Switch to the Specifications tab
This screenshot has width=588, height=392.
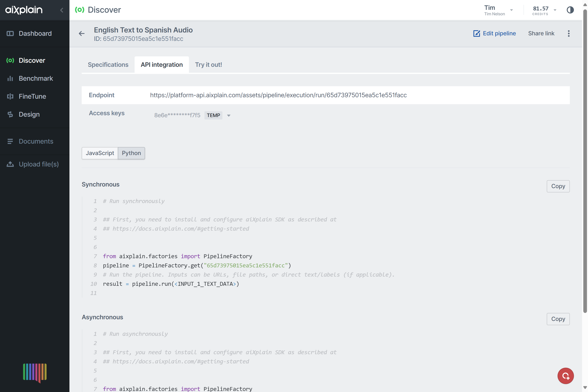[108, 65]
